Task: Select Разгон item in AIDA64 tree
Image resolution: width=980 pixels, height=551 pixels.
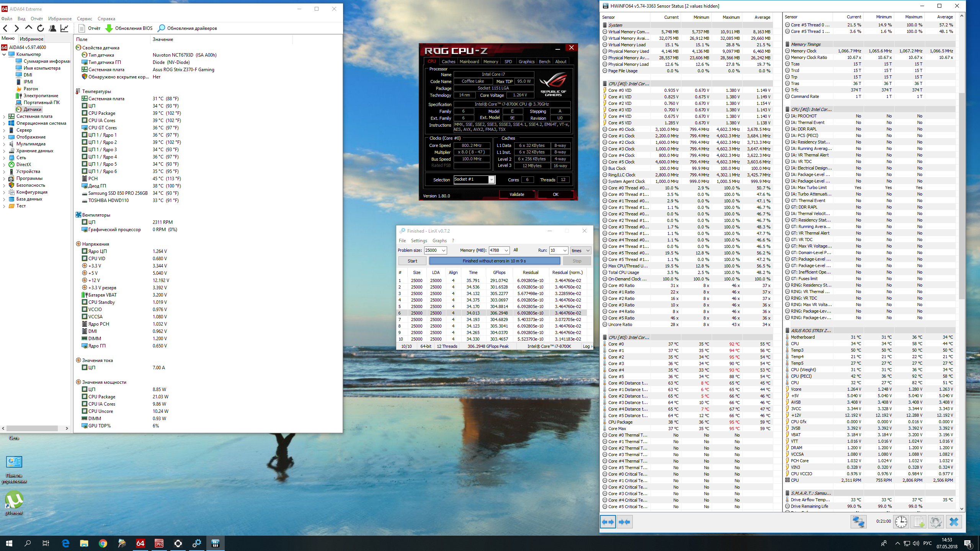Action: pos(31,89)
